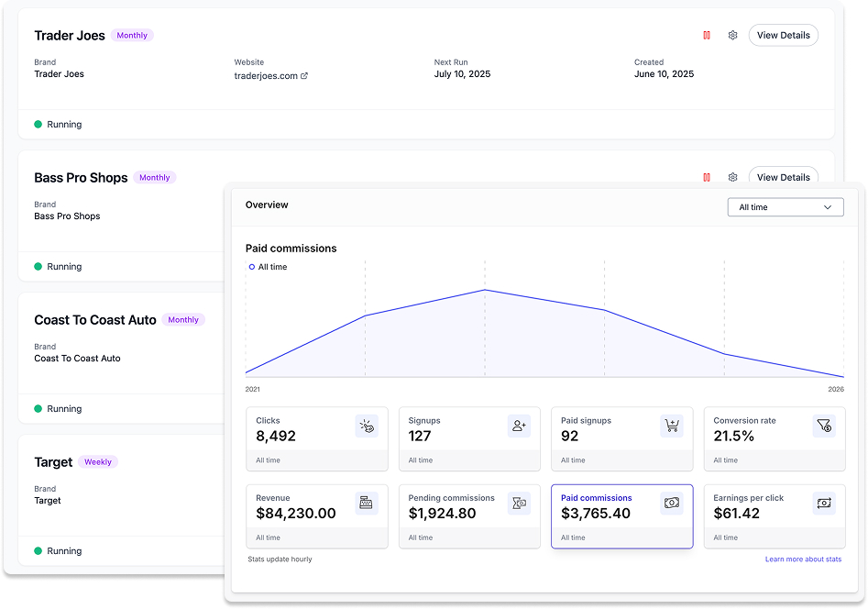Click the Overview panel heading
The height and width of the screenshot is (609, 868).
click(x=267, y=205)
